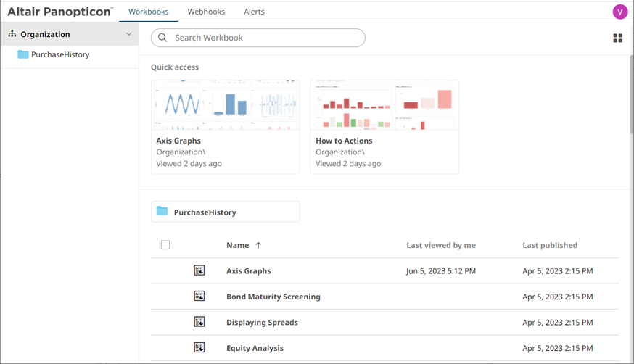Screen dimensions: 634x364
Task: Open the Webhooks tab
Action: 206,12
